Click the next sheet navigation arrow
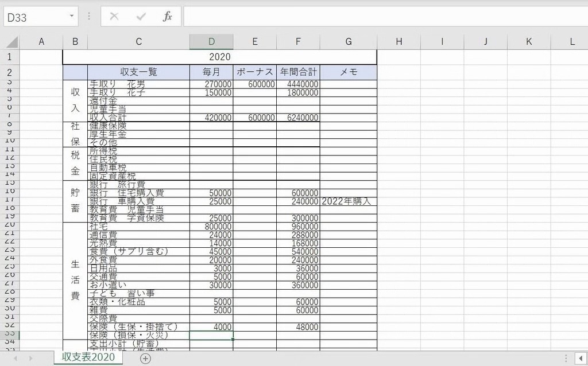This screenshot has height=366, width=588. click(31, 358)
